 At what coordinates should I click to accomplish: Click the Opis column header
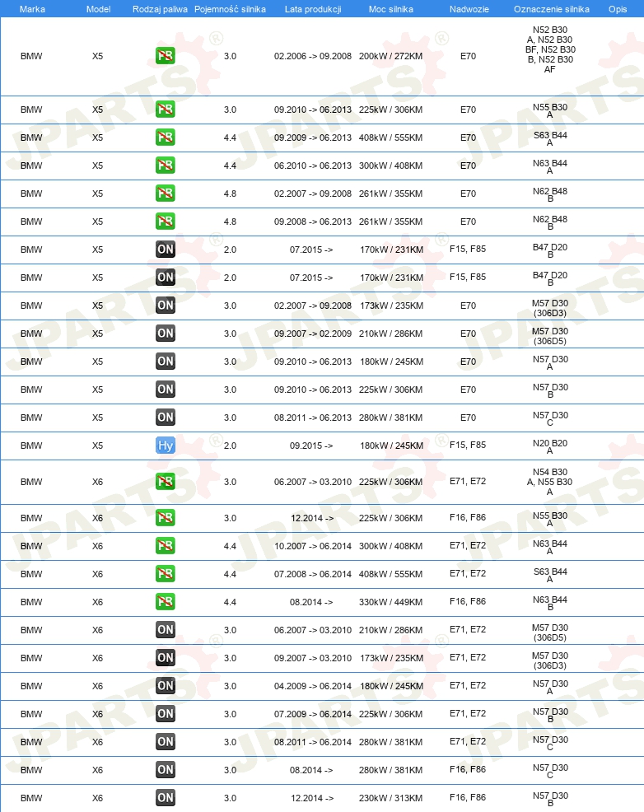(618, 9)
